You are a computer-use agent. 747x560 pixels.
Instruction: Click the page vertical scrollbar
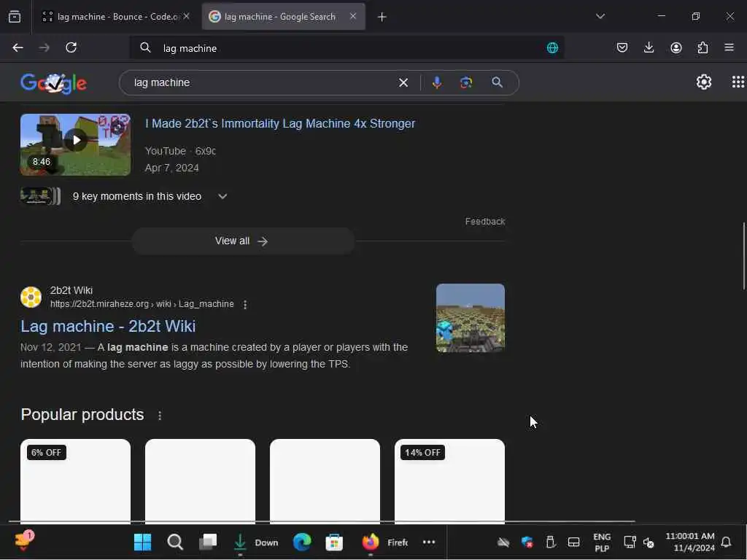743,256
